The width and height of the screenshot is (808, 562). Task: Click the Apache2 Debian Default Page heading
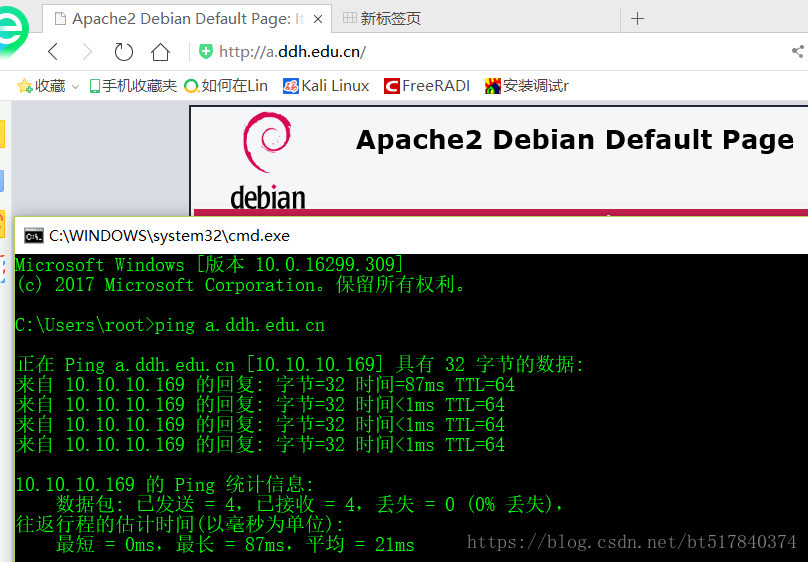point(575,140)
